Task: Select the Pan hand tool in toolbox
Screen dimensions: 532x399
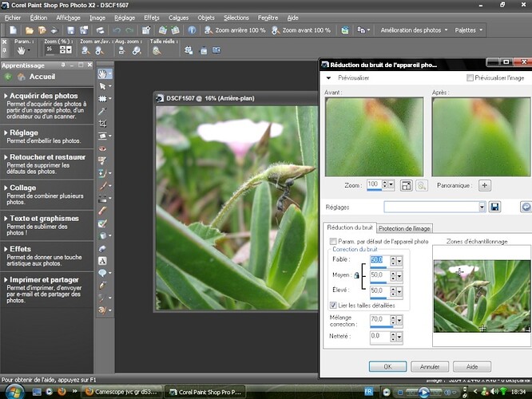Action: (x=103, y=74)
